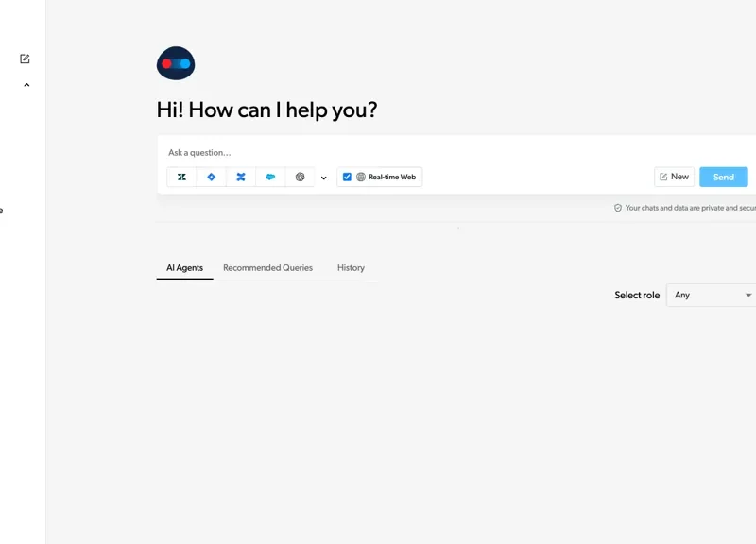The image size is (756, 544).
Task: Open the Select role dropdown
Action: click(x=712, y=295)
